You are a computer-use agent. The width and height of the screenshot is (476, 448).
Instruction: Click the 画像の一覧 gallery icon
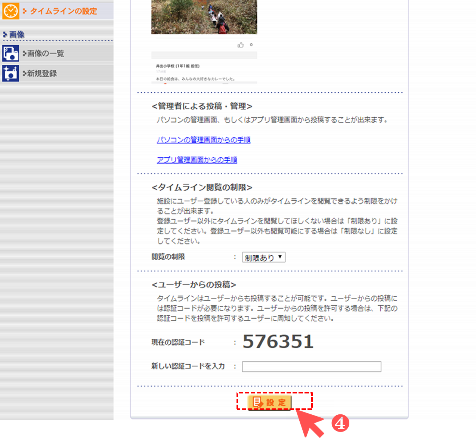click(x=10, y=53)
